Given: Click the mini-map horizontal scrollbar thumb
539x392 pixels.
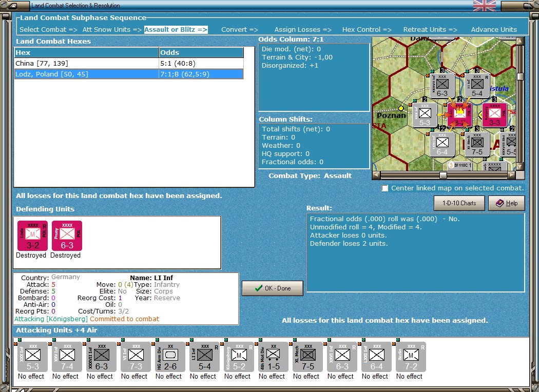Looking at the screenshot, I should pos(443,175).
